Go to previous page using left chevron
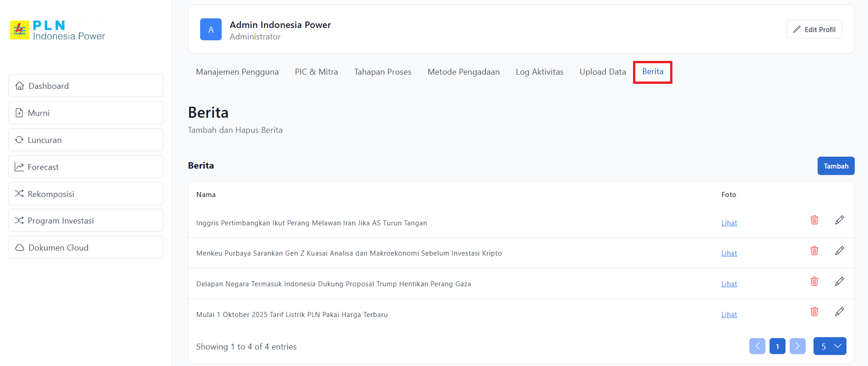868x366 pixels. coord(757,346)
